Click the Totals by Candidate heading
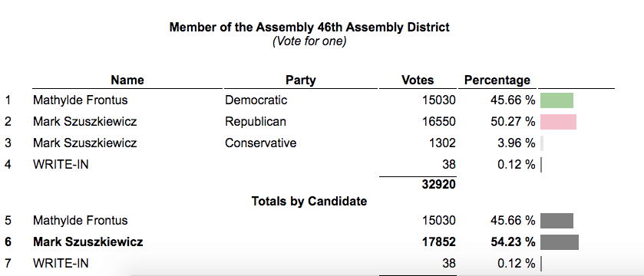 (x=309, y=202)
